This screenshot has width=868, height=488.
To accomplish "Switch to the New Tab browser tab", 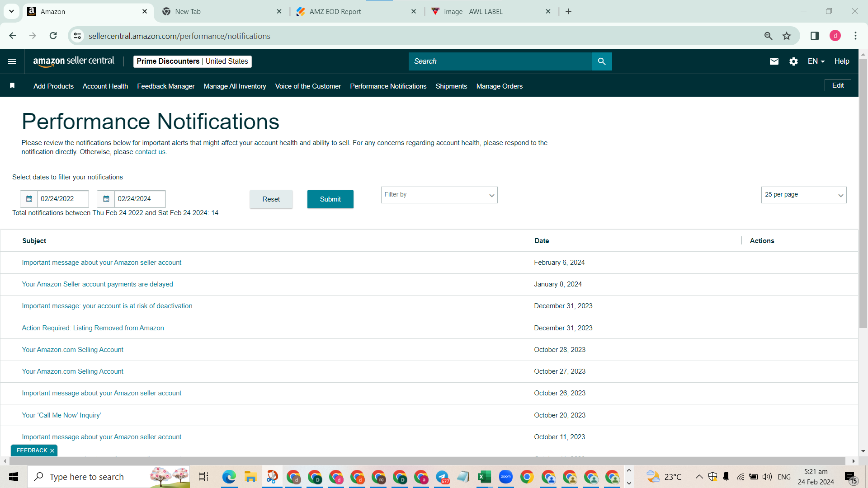I will [222, 11].
